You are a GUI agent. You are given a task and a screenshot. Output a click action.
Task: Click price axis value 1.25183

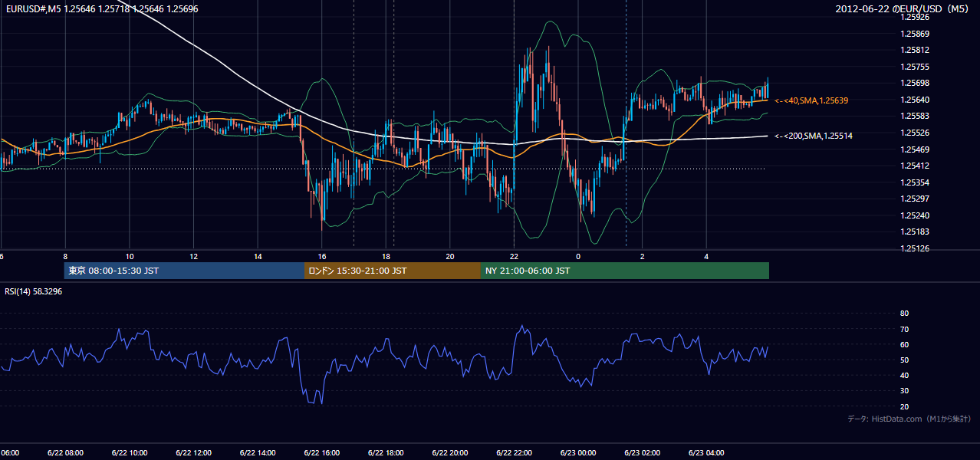tap(916, 232)
